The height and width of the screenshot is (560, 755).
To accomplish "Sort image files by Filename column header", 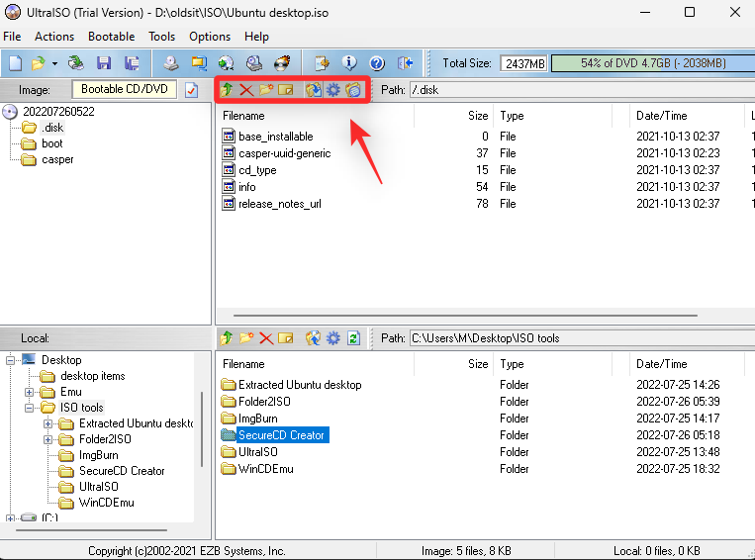I will click(317, 116).
